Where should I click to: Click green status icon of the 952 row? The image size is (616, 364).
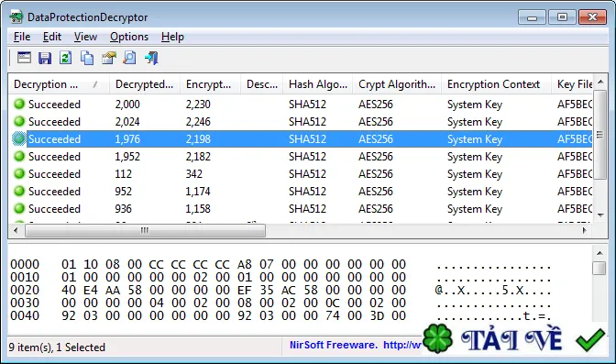(19, 191)
